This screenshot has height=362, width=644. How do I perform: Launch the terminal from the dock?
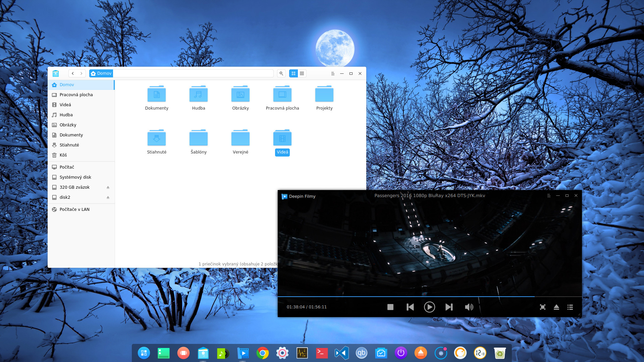pyautogui.click(x=322, y=353)
